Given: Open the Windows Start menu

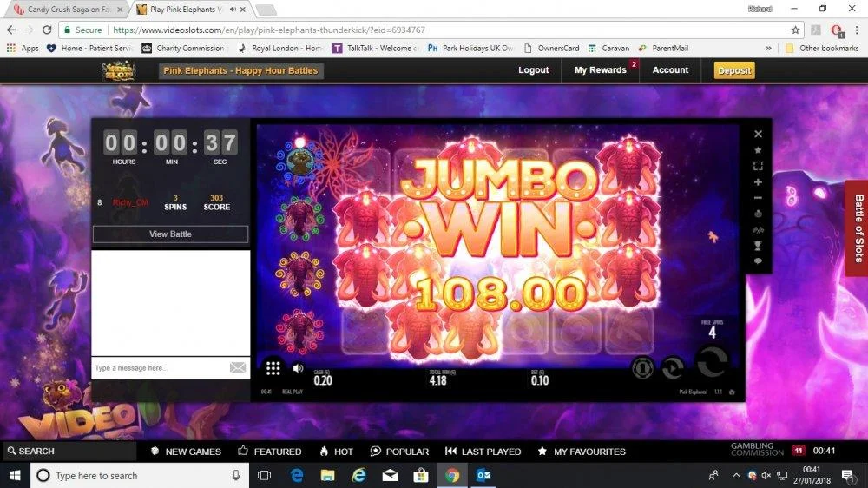Looking at the screenshot, I should coord(15,475).
